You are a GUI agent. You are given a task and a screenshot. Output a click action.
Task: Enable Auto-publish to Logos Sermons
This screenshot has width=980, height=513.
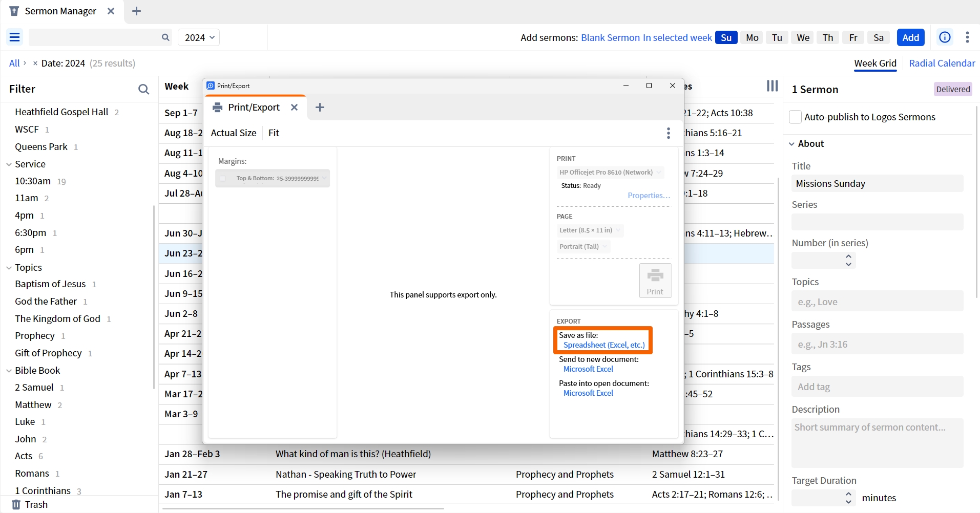click(x=795, y=117)
